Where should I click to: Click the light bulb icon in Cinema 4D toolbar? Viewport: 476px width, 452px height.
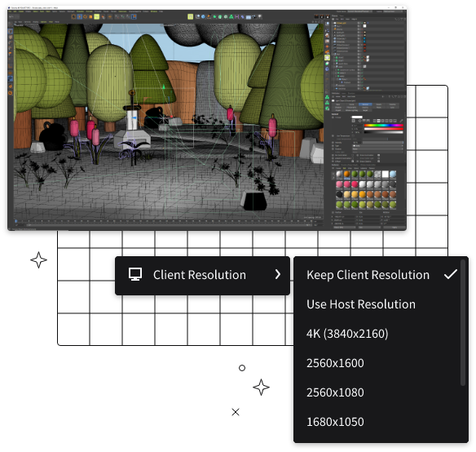click(x=260, y=16)
